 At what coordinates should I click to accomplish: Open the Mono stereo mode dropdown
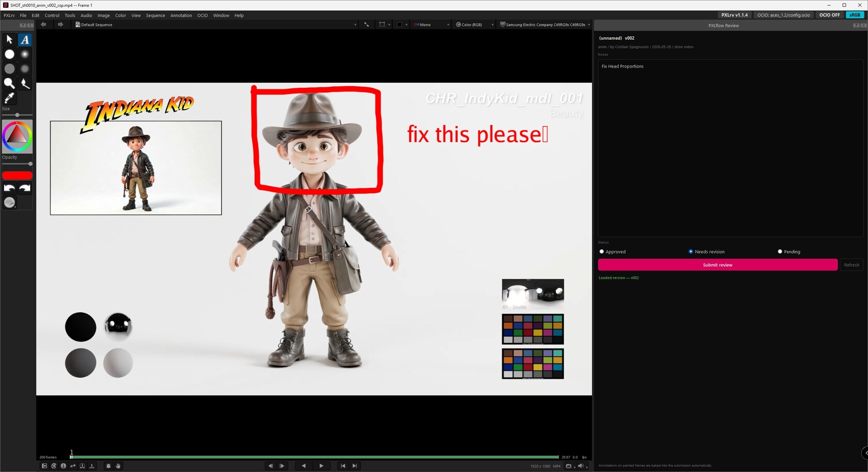tap(431, 24)
